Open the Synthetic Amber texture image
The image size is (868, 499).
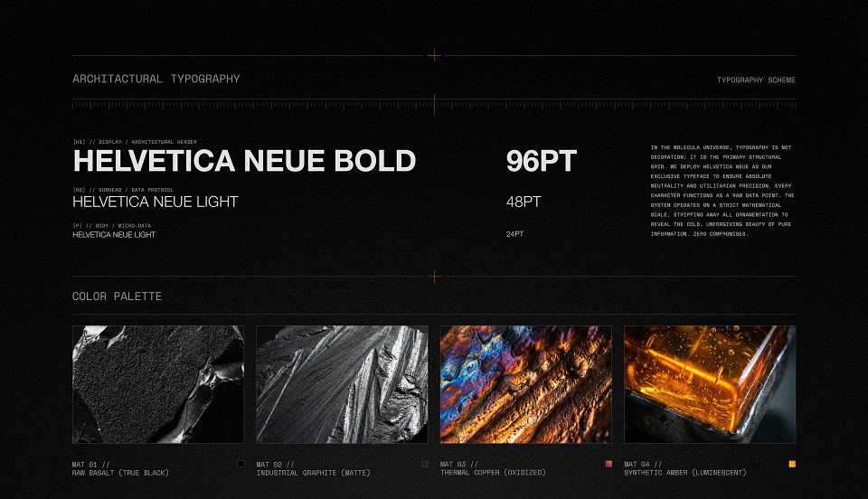(x=710, y=384)
